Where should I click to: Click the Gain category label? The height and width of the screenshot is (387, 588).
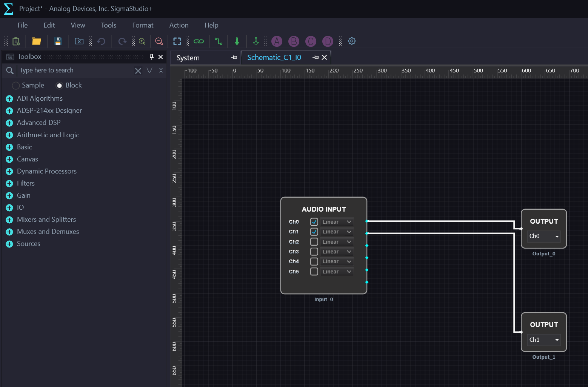[x=24, y=195]
